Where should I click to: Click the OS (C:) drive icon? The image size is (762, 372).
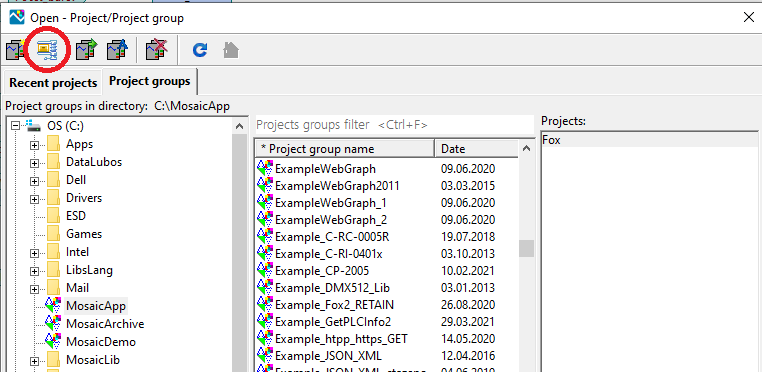pos(34,126)
